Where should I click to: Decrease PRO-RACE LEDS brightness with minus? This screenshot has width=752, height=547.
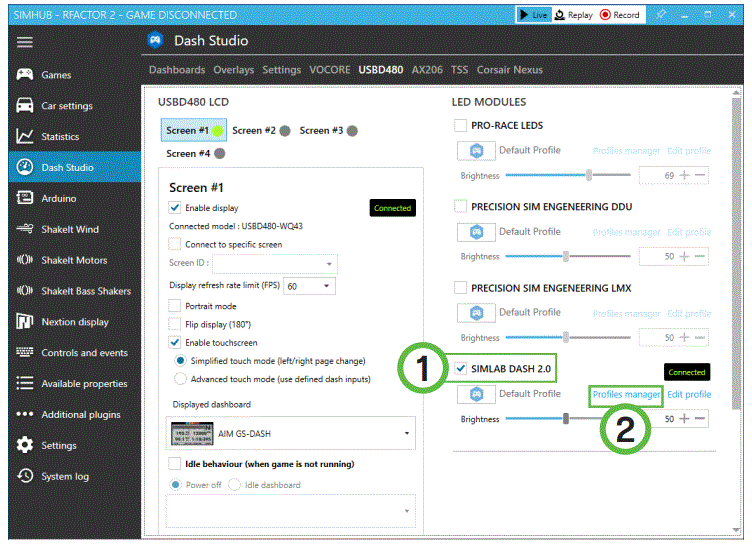click(700, 175)
